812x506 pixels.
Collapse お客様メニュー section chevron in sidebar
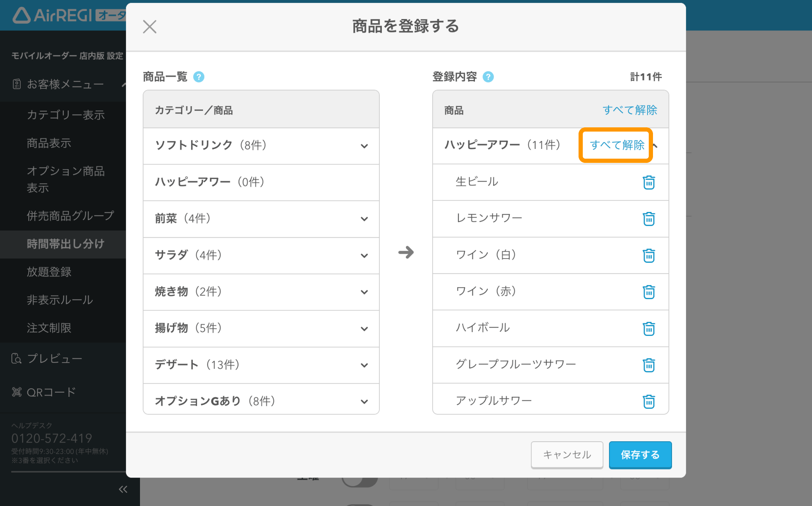tap(123, 85)
